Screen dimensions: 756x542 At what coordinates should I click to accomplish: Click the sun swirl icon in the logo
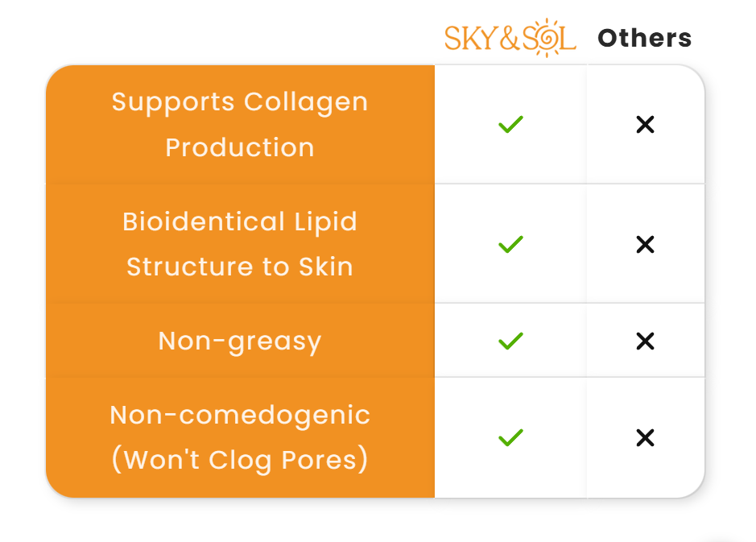(548, 37)
